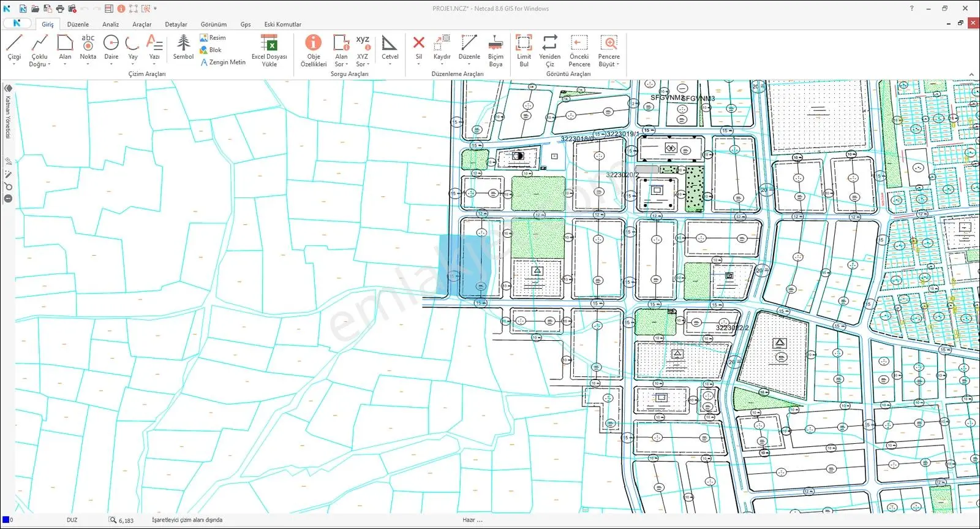Open the project folder icon in the quick access bar
Image resolution: width=980 pixels, height=529 pixels.
tap(35, 9)
